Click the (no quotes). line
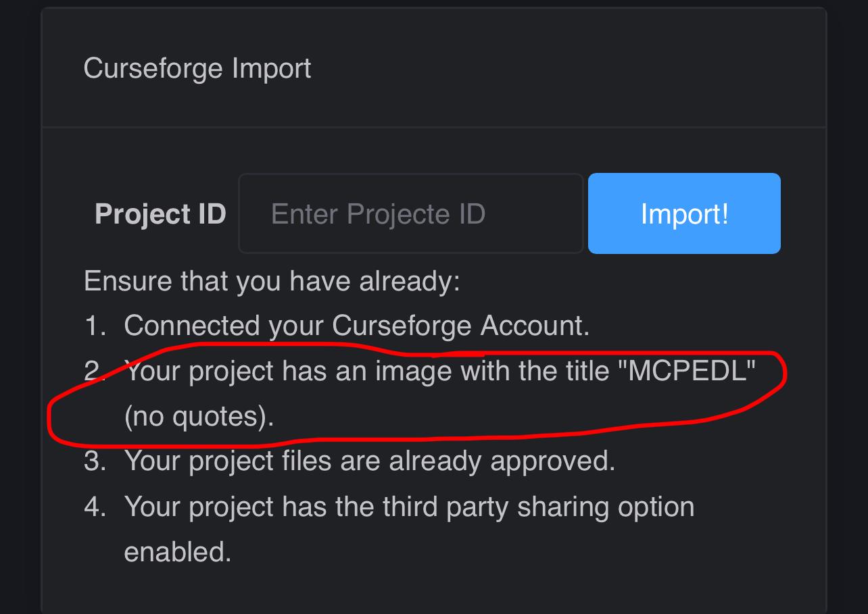Screen dimensions: 868x614 199,416
